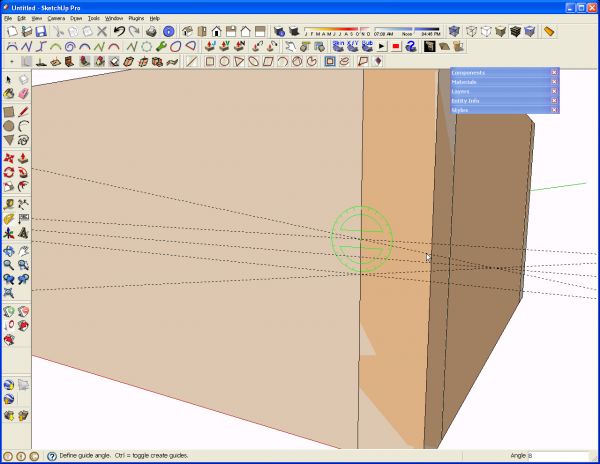This screenshot has height=464, width=600.
Task: Pick the Follow Me tool
Action: (x=23, y=173)
